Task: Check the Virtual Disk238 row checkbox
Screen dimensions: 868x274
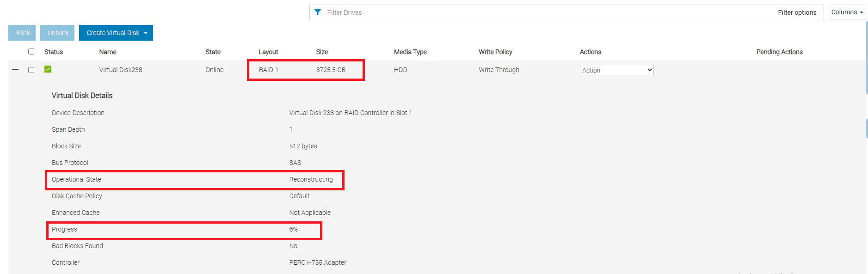Action: pos(31,70)
